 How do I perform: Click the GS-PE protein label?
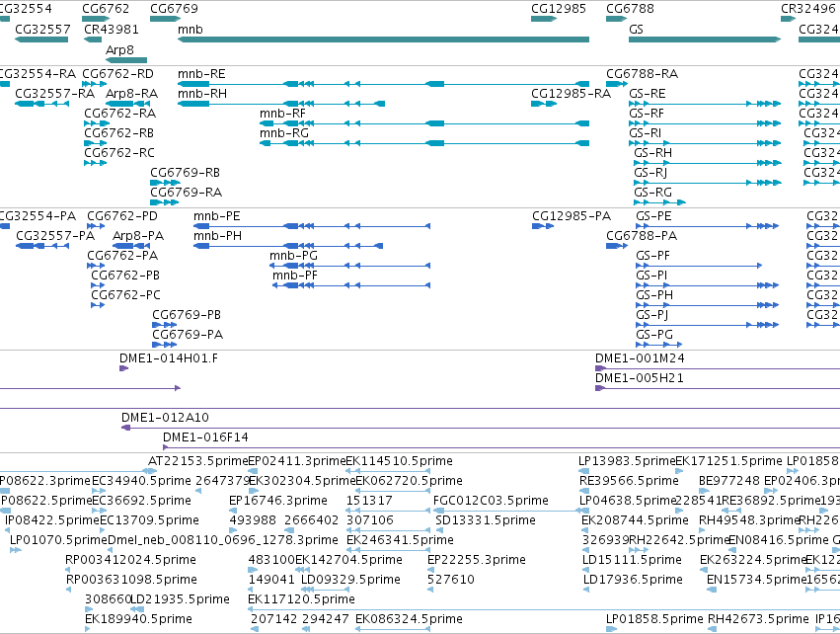[654, 216]
